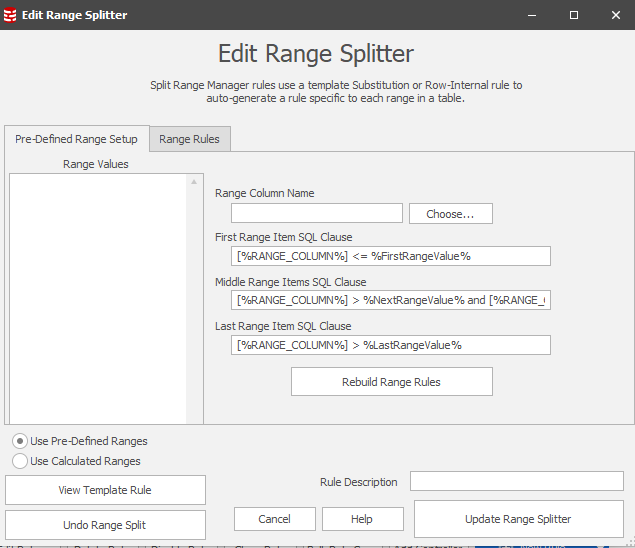Maximize the Edit Range Splitter window
The height and width of the screenshot is (548, 635).
pyautogui.click(x=574, y=15)
